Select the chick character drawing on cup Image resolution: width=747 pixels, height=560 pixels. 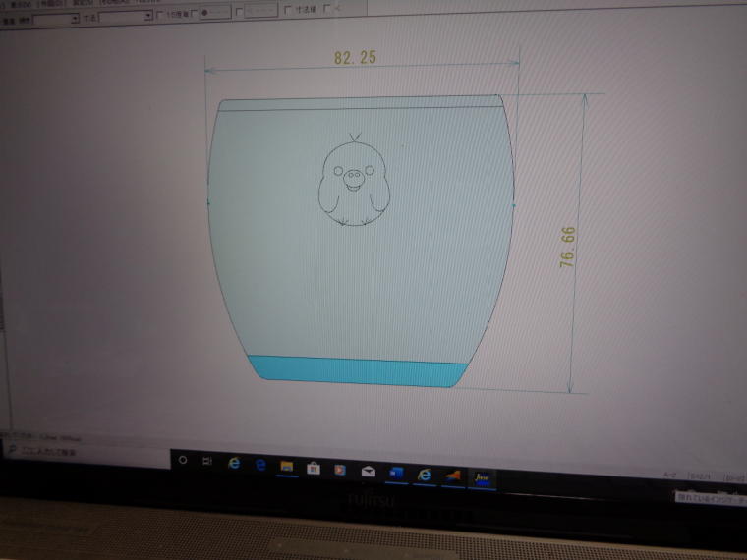354,180
